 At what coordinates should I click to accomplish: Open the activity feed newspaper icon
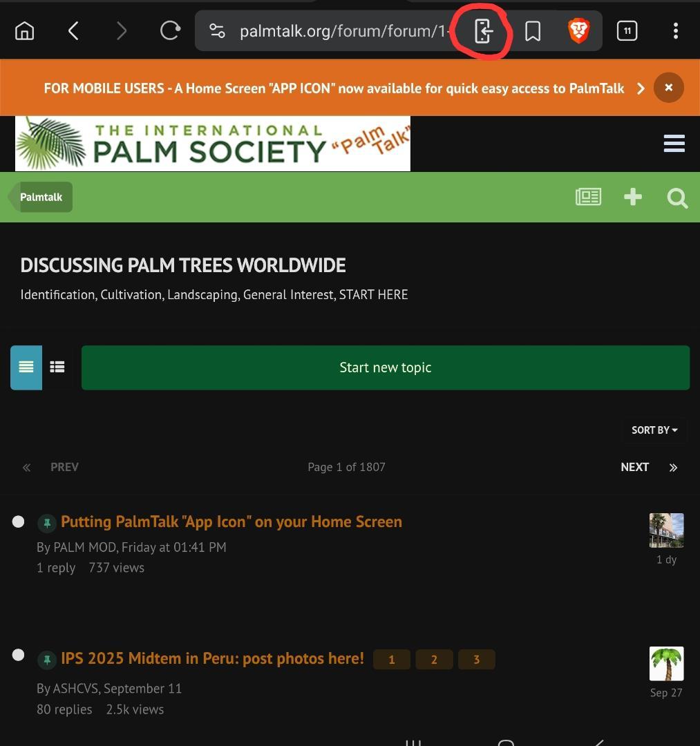[x=588, y=198]
